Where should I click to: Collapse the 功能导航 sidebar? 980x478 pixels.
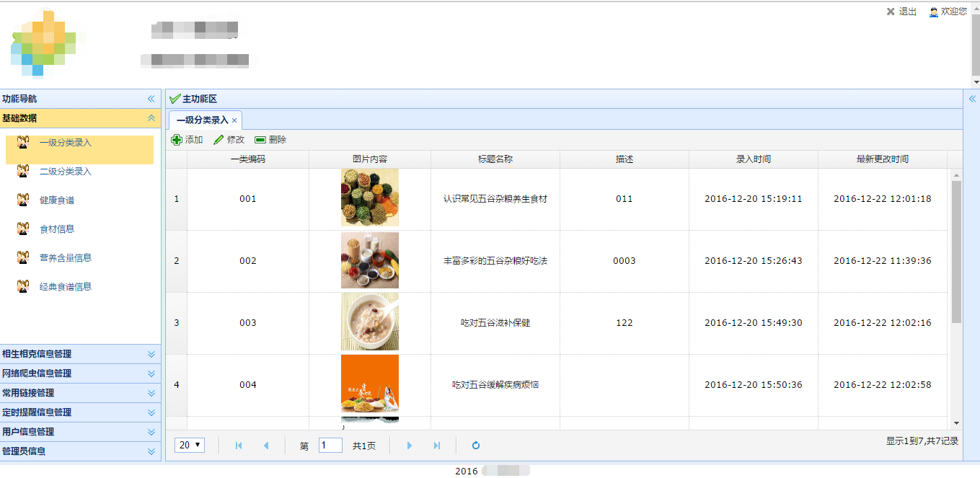(x=151, y=98)
